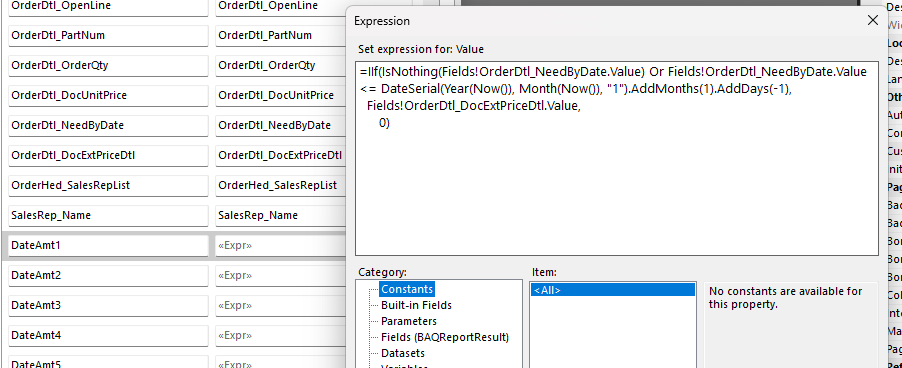
Task: Open the Parameters category
Action: pyautogui.click(x=408, y=321)
